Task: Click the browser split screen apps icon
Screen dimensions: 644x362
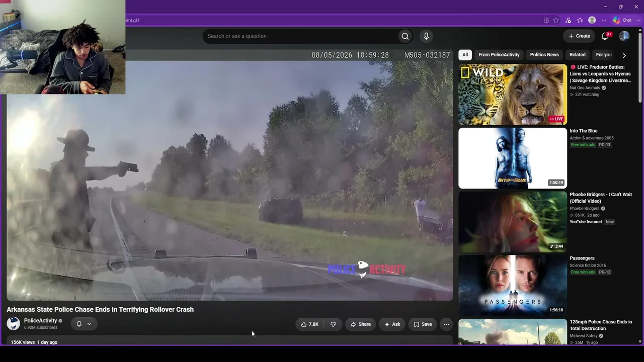Action: [546, 20]
